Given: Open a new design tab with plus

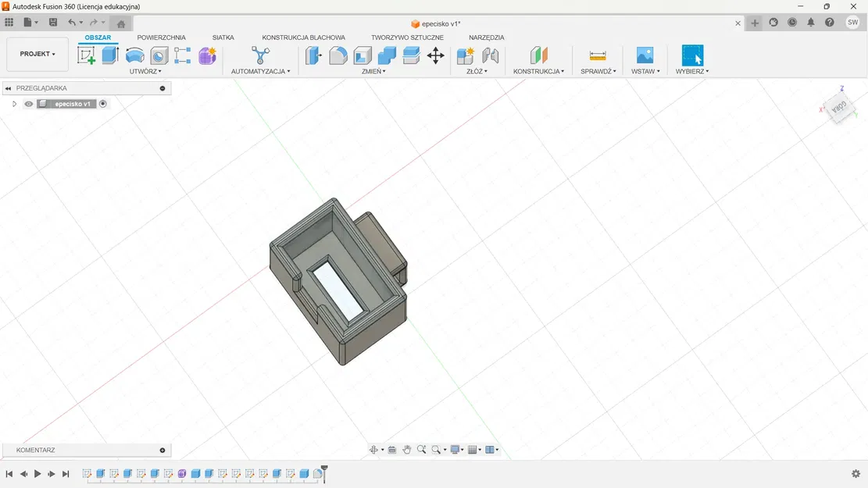Looking at the screenshot, I should pos(755,23).
